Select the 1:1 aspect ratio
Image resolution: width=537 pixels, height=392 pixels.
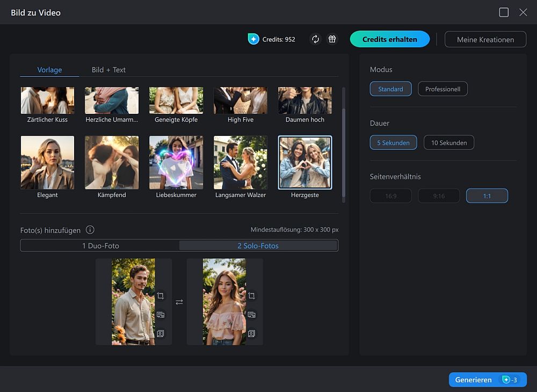[x=487, y=196]
